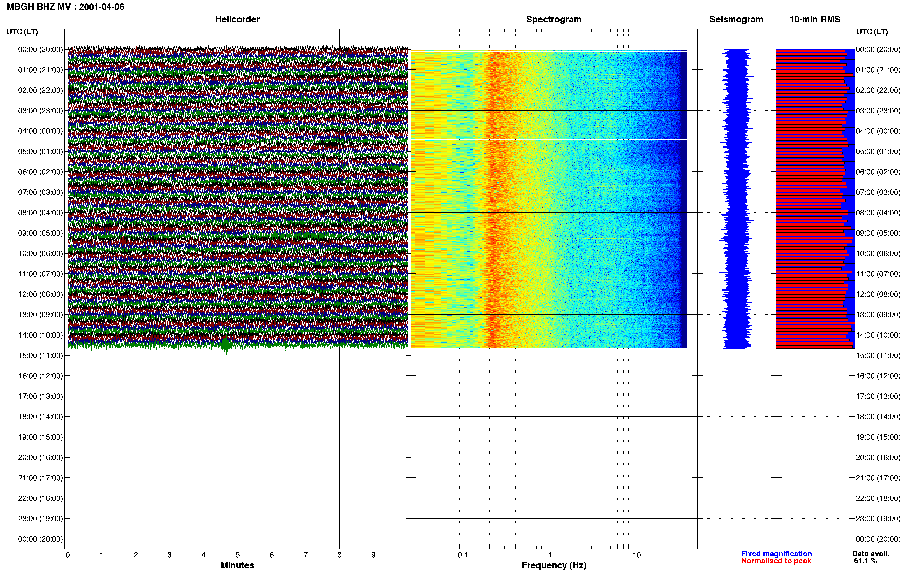The width and height of the screenshot is (924, 578).
Task: Click RMS-side time label '20:00 (16:00)'
Action: click(878, 458)
